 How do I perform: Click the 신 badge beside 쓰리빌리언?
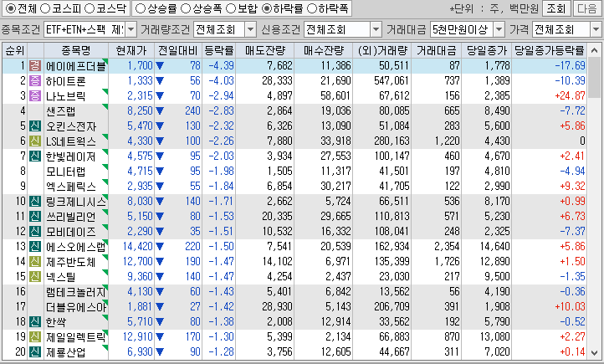click(35, 216)
